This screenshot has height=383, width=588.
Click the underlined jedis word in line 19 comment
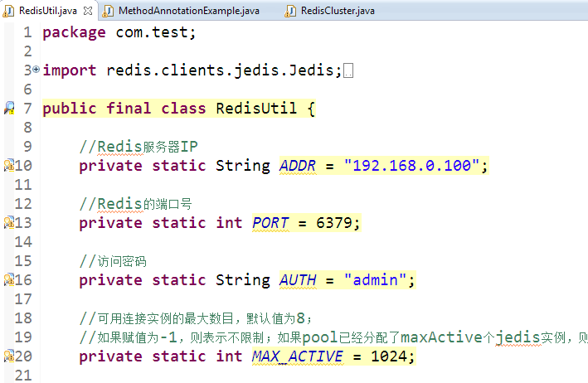(518, 337)
